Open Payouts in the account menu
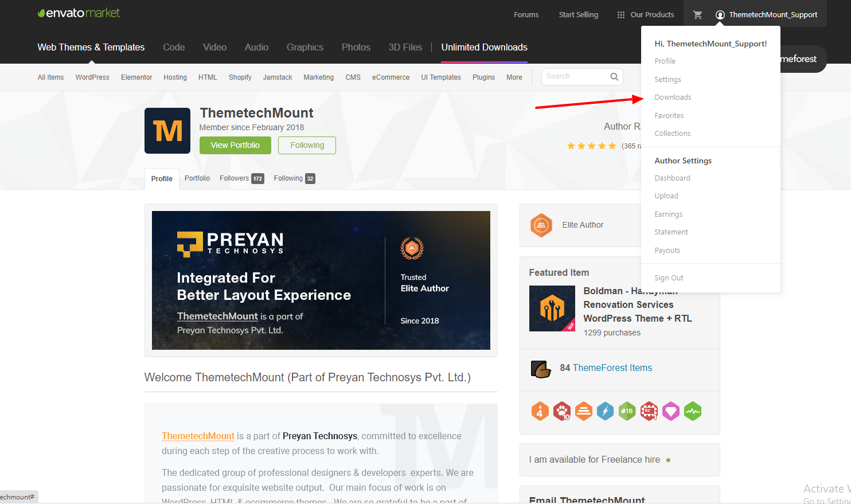Screen dimensions: 851x504 [x=667, y=251]
